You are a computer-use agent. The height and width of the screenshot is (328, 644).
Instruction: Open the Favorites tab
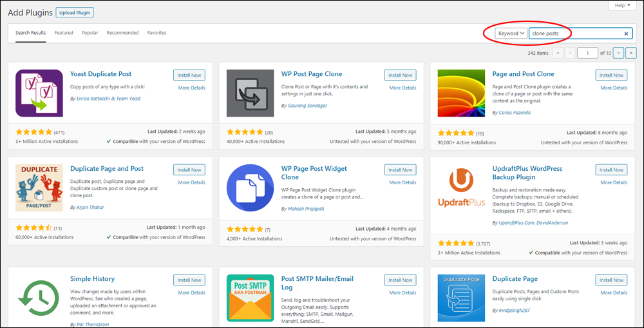click(157, 33)
